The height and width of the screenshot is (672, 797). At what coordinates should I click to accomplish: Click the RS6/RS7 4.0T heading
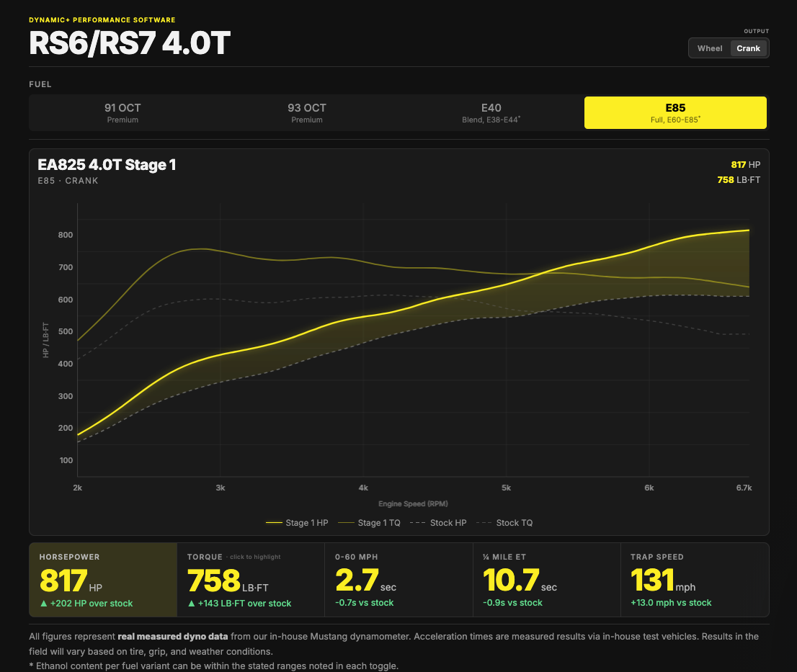(x=130, y=43)
